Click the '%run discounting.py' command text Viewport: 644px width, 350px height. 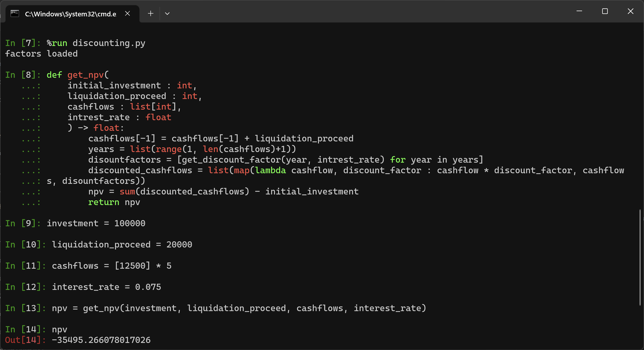[x=96, y=43]
